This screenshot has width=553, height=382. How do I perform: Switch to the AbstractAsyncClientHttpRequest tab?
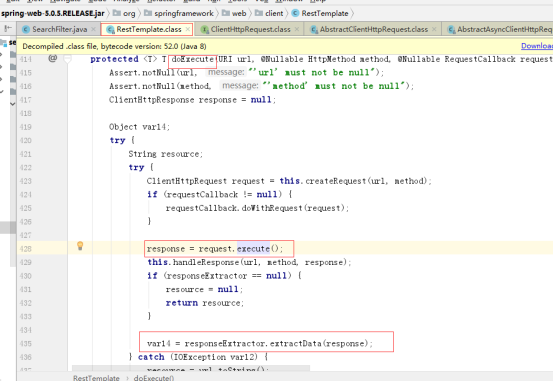coord(504,29)
